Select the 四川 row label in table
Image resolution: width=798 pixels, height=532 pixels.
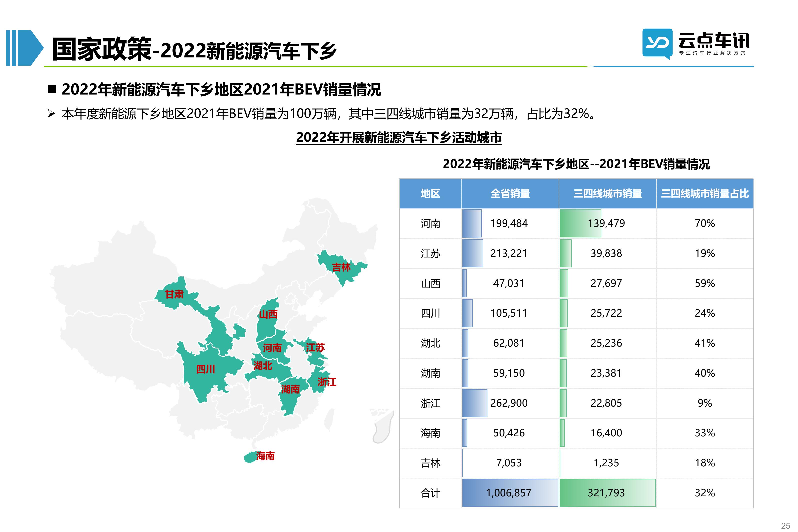tap(430, 313)
